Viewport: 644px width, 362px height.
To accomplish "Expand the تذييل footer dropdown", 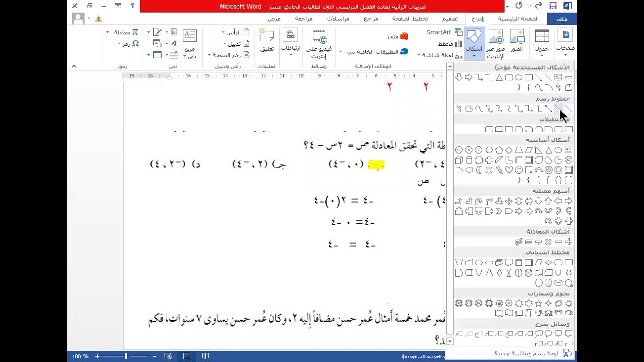I will click(234, 44).
